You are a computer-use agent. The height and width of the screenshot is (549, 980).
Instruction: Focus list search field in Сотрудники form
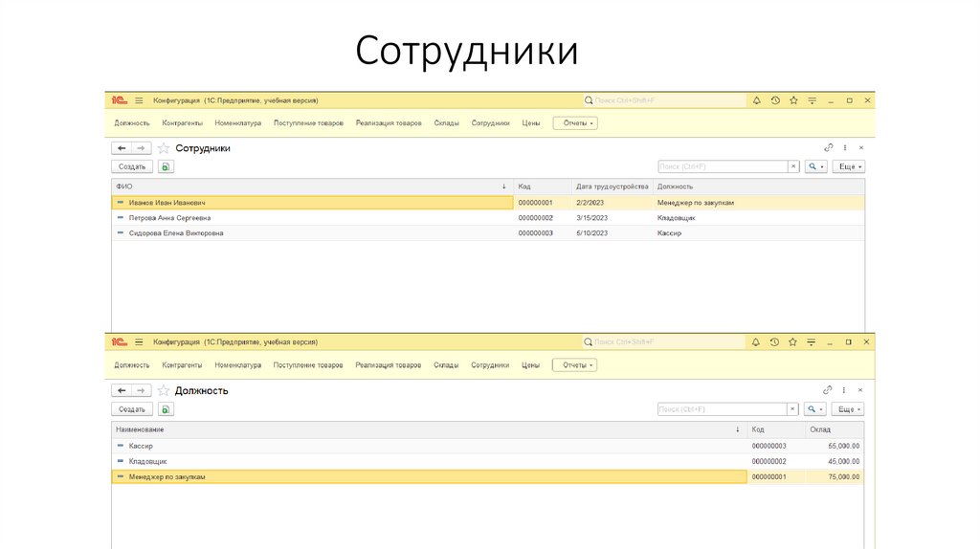723,166
